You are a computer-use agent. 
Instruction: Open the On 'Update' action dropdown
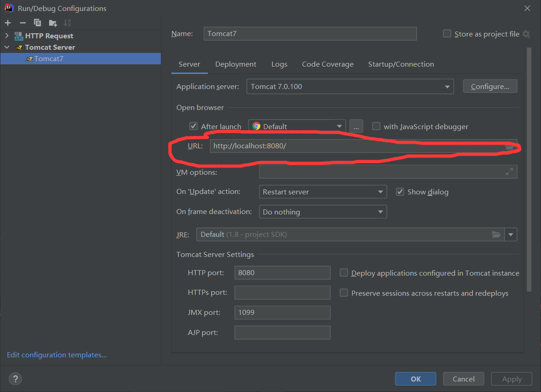pos(381,192)
